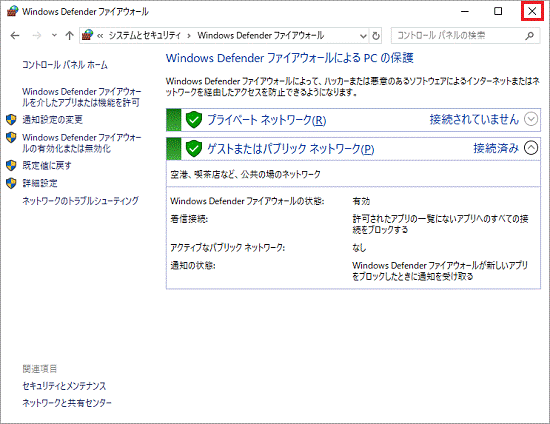The width and height of the screenshot is (550, 424).
Task: Click shield icon beside 既定値に戻す
Action: tap(11, 165)
